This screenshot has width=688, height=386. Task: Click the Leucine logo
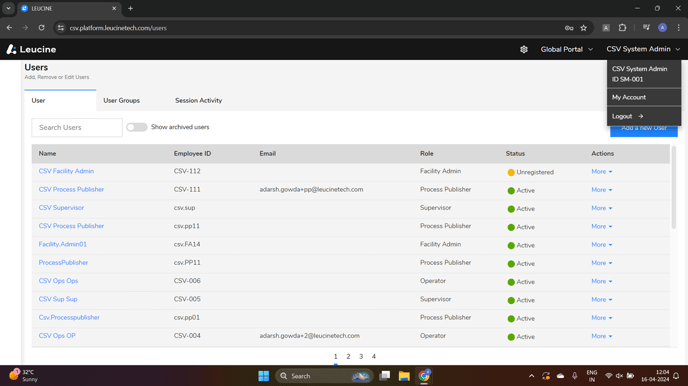point(31,49)
